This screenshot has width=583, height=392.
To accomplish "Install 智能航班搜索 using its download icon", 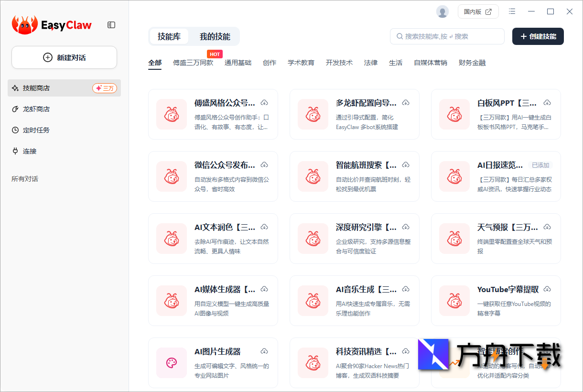I will [406, 164].
